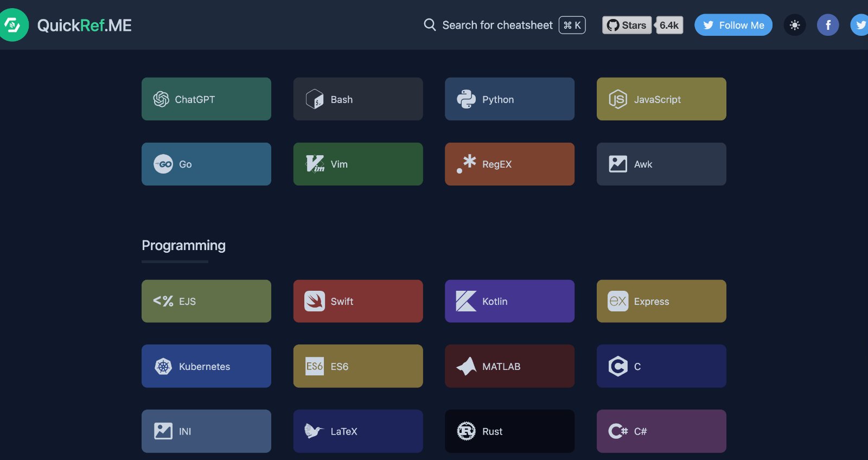Screen dimensions: 868x460
Task: Open the ChatGPT cheatsheet card
Action: pos(206,99)
